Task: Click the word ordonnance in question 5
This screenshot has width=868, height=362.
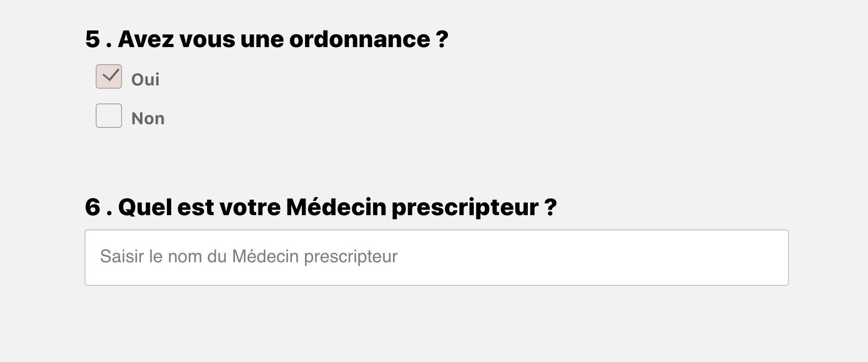Action: coord(360,39)
